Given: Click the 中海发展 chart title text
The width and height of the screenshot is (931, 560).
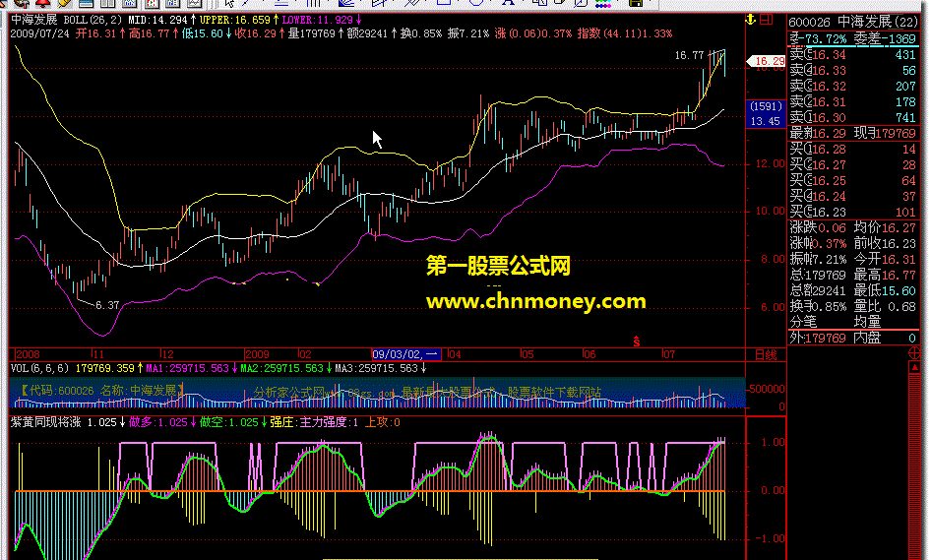Looking at the screenshot, I should pos(33,20).
